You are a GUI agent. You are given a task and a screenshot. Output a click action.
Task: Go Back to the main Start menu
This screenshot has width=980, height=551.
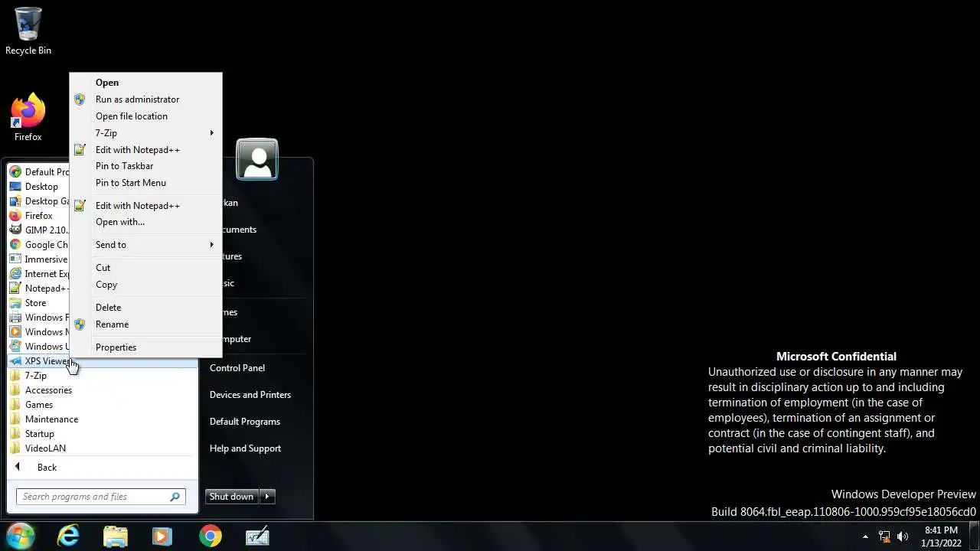tap(102, 468)
